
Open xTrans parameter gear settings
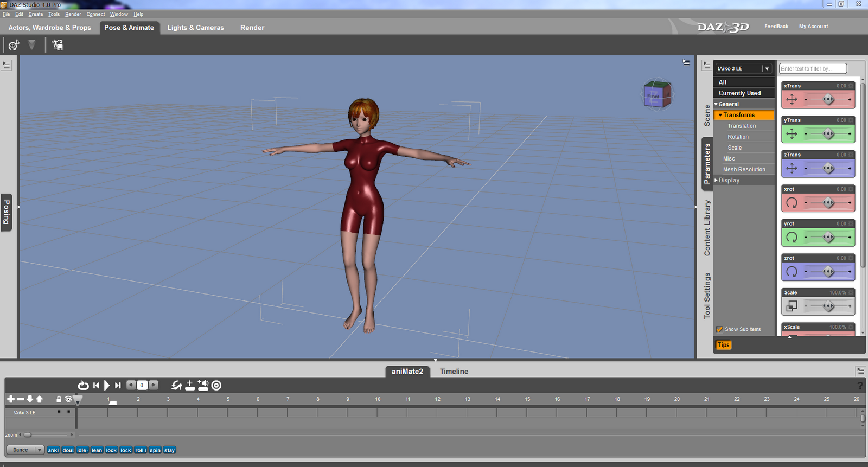coord(851,86)
